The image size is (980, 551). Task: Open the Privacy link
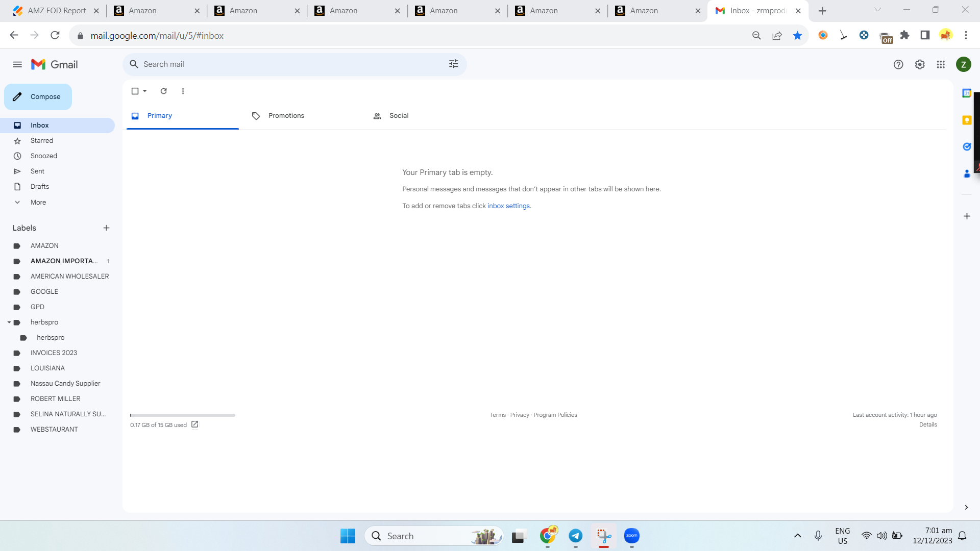pyautogui.click(x=520, y=415)
